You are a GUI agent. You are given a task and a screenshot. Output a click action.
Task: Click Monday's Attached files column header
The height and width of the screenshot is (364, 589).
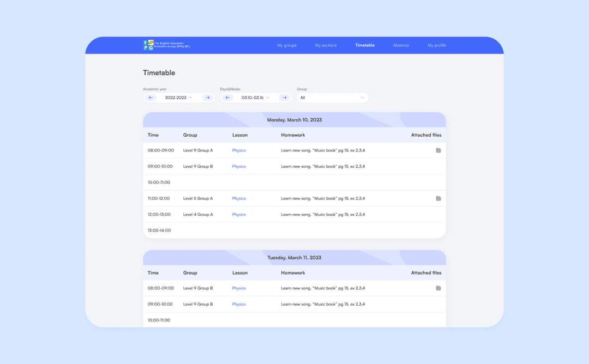click(426, 135)
